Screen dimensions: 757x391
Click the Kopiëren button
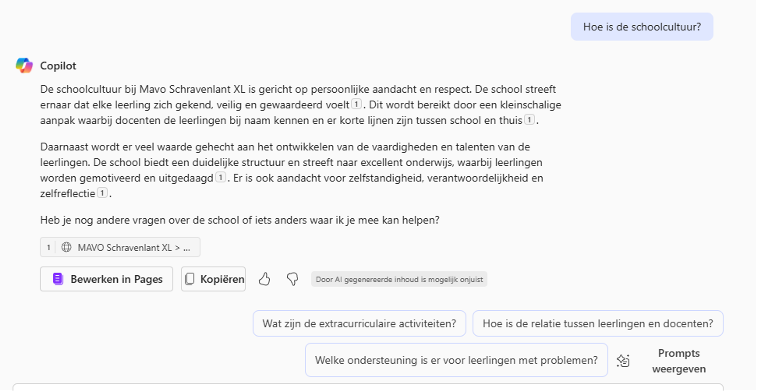[x=213, y=279]
